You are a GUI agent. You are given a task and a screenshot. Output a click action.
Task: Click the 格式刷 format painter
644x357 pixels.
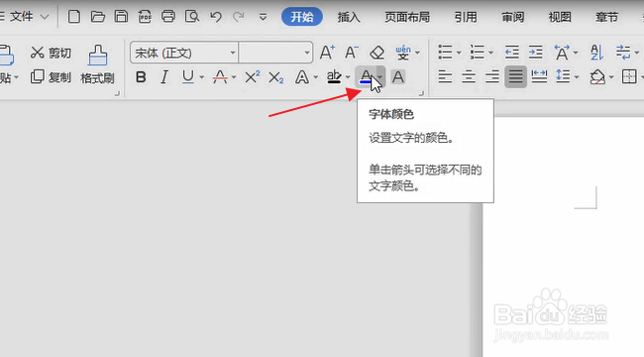97,64
